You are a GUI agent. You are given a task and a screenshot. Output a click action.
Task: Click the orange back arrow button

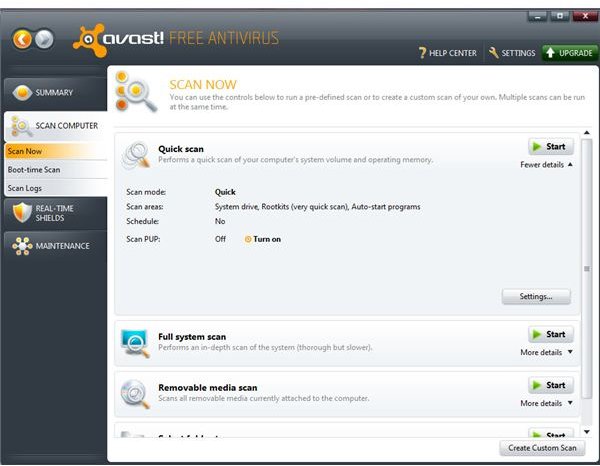(22, 39)
